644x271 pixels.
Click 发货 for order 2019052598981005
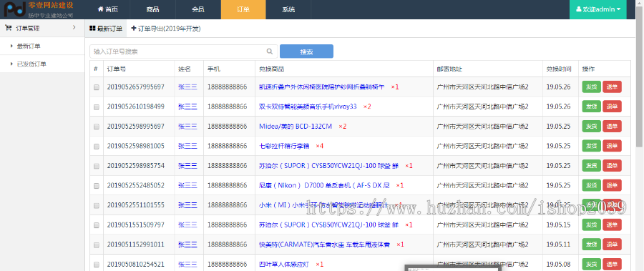592,146
